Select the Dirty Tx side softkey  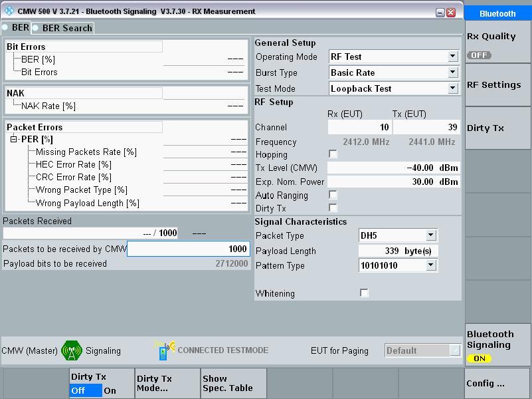[497, 128]
